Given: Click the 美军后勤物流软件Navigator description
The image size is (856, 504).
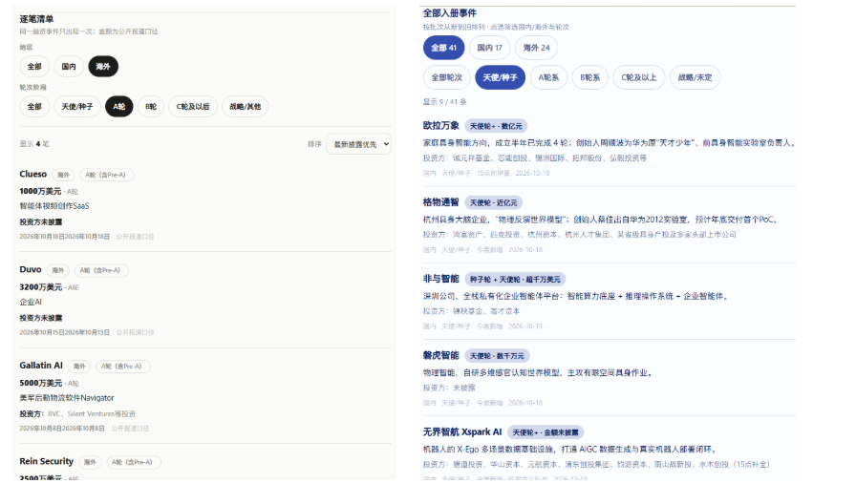Looking at the screenshot, I should click(x=67, y=398).
